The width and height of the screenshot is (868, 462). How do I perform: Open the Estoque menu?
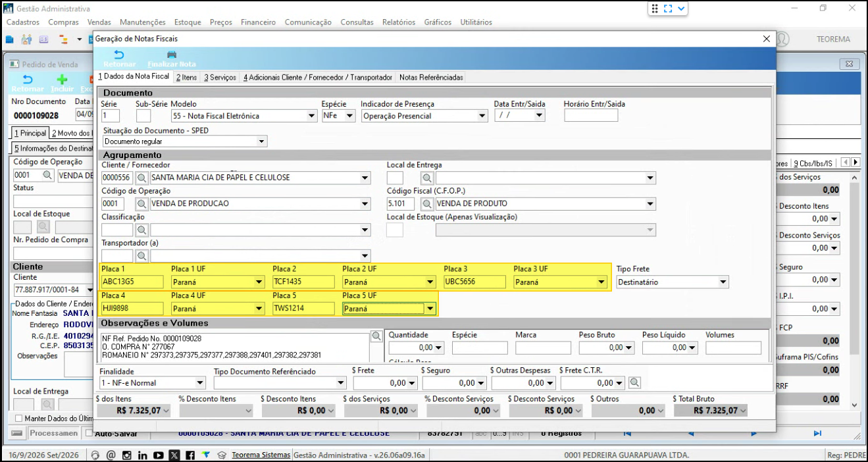coord(188,22)
